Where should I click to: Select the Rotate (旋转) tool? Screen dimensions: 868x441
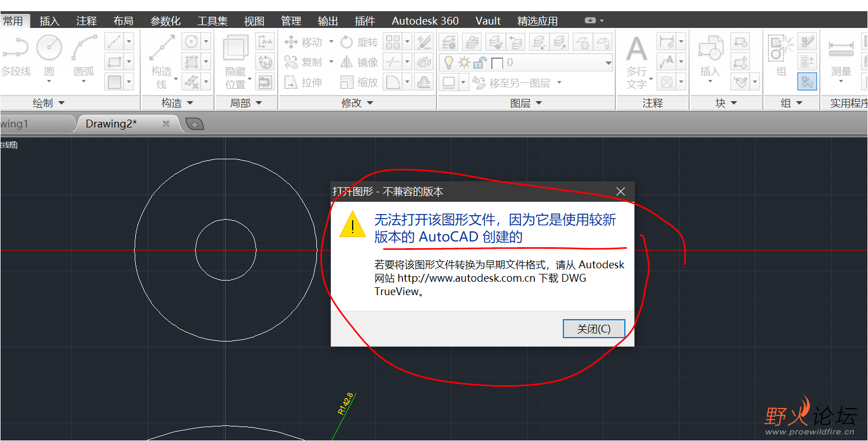[x=359, y=42]
